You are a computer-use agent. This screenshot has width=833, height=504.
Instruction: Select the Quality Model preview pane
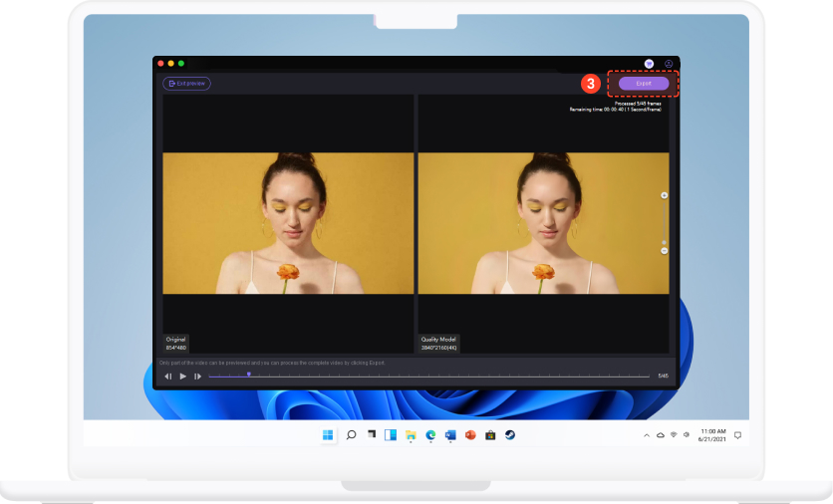tap(543, 223)
